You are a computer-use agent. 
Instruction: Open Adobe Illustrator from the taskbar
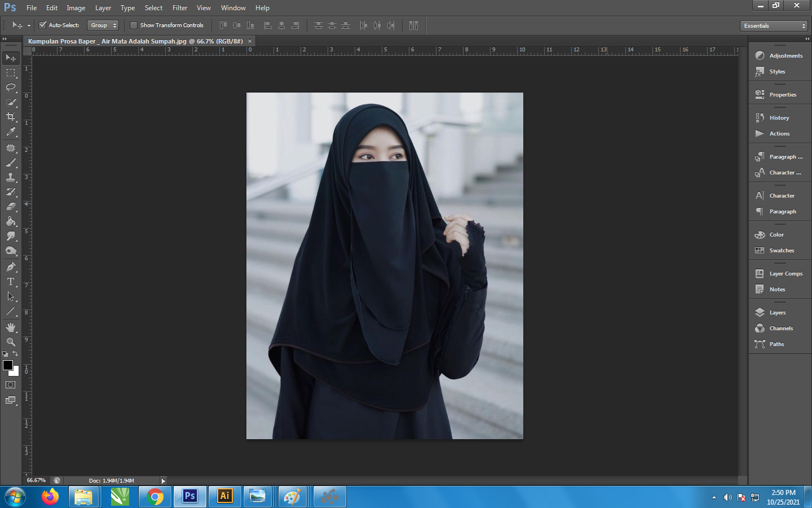click(224, 496)
